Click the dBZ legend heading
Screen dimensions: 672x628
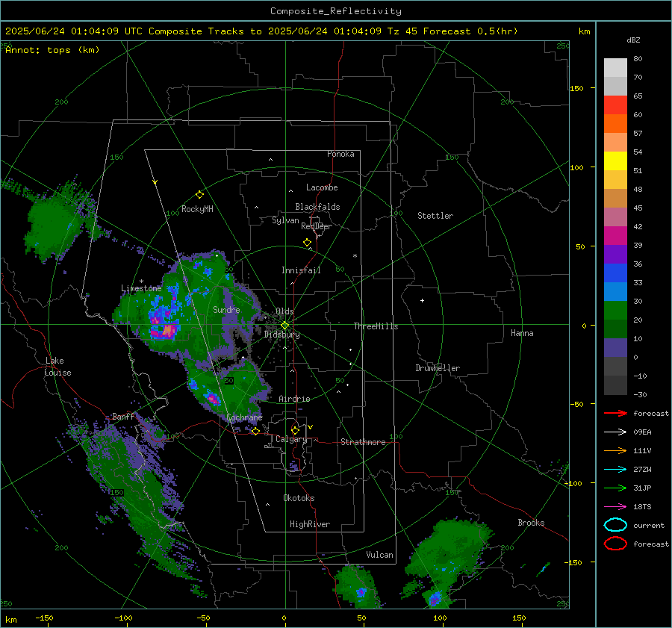633,40
